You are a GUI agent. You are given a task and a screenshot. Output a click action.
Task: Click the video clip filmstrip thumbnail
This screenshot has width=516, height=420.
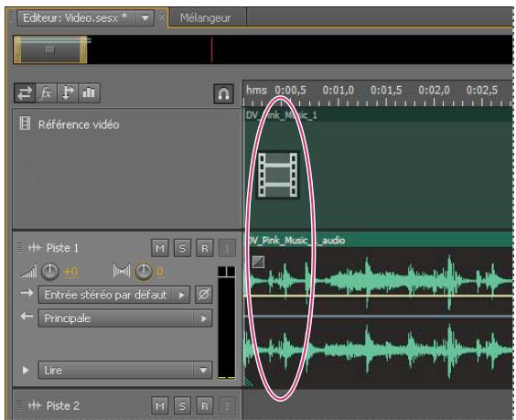pos(278,175)
